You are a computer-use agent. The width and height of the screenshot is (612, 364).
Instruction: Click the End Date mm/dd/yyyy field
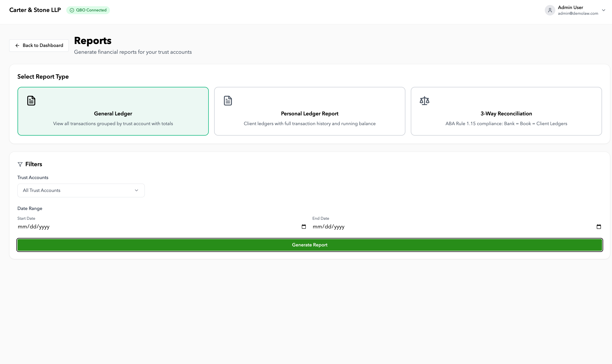tap(457, 227)
